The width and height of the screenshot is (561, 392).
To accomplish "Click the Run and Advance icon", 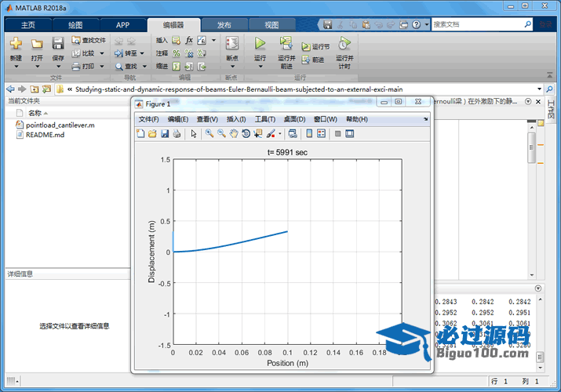I will point(286,43).
